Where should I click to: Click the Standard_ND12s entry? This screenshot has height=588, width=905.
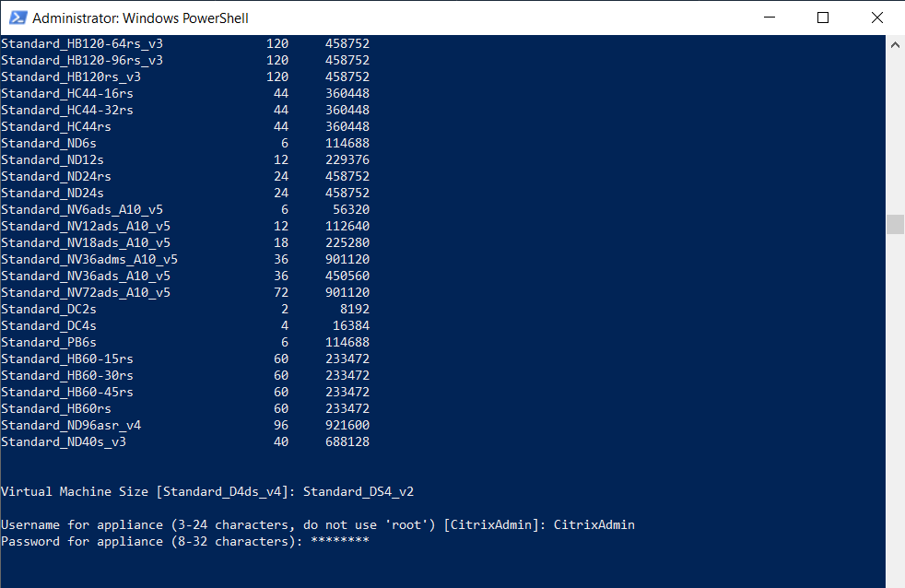pyautogui.click(x=53, y=159)
